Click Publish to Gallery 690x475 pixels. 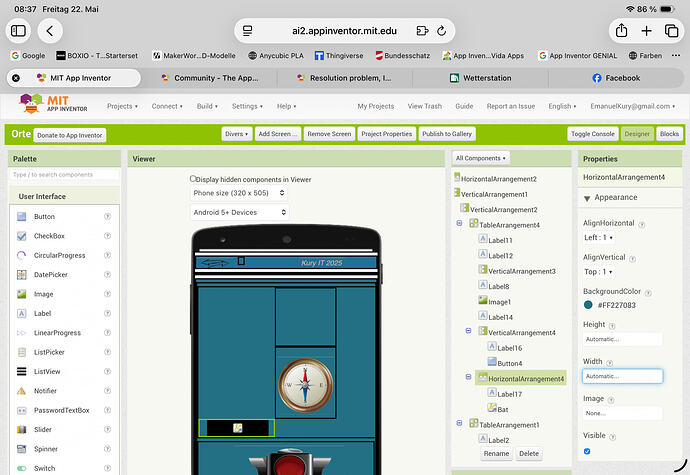click(447, 134)
